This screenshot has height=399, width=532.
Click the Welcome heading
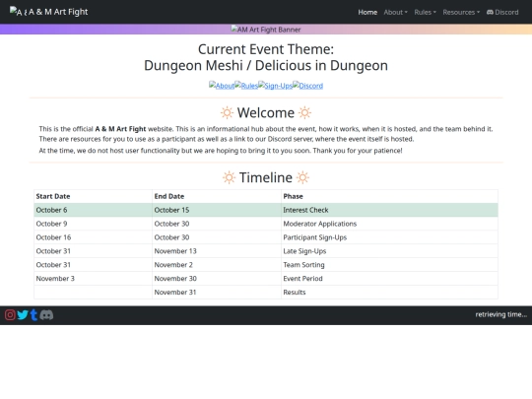pos(266,112)
